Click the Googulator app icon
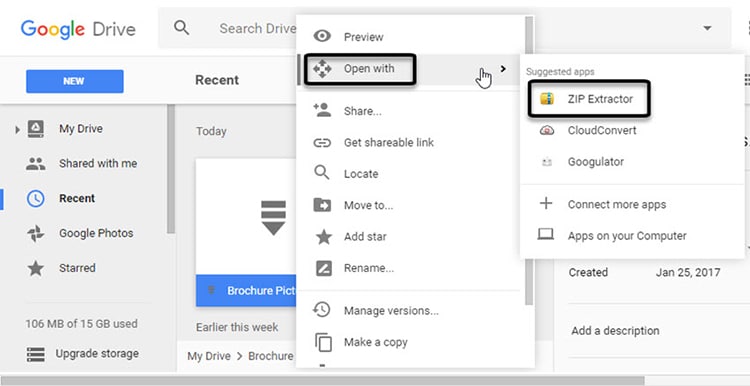750x386 pixels. [547, 163]
